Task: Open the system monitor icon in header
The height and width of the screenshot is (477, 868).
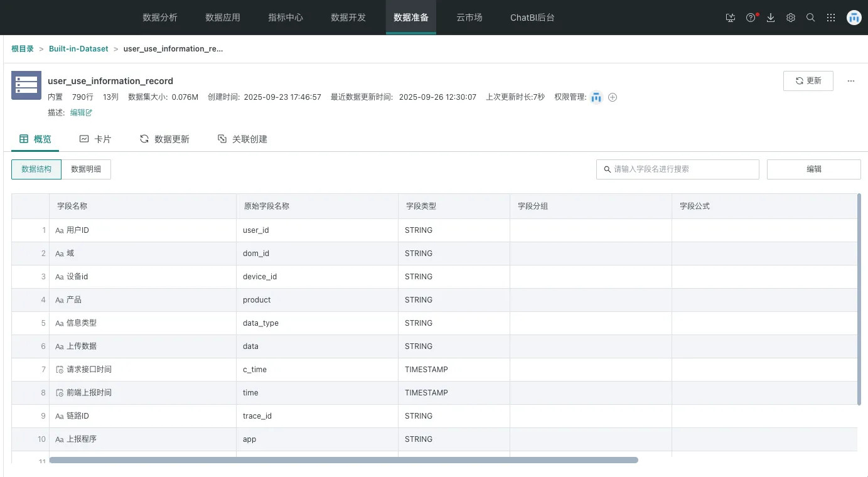Action: pyautogui.click(x=730, y=18)
